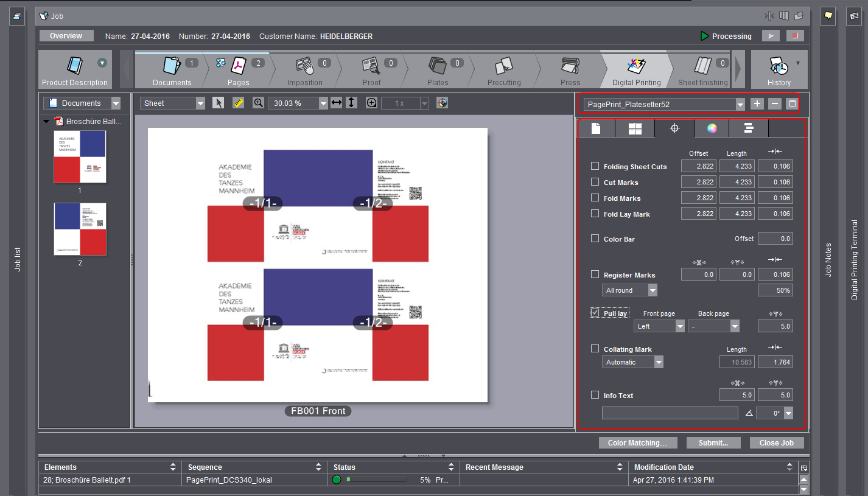
Task: Select the arrow pointer tool
Action: click(219, 103)
